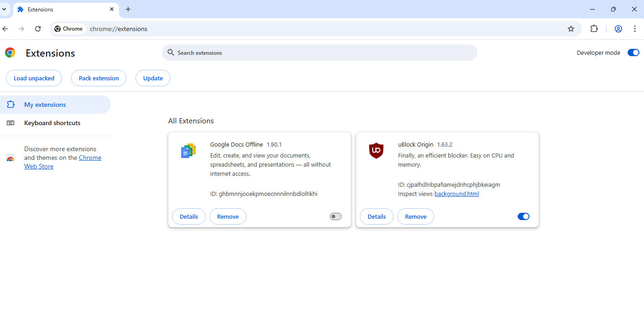Image resolution: width=644 pixels, height=321 pixels.
Task: Click the keyboard icon in sidebar
Action: tap(10, 123)
